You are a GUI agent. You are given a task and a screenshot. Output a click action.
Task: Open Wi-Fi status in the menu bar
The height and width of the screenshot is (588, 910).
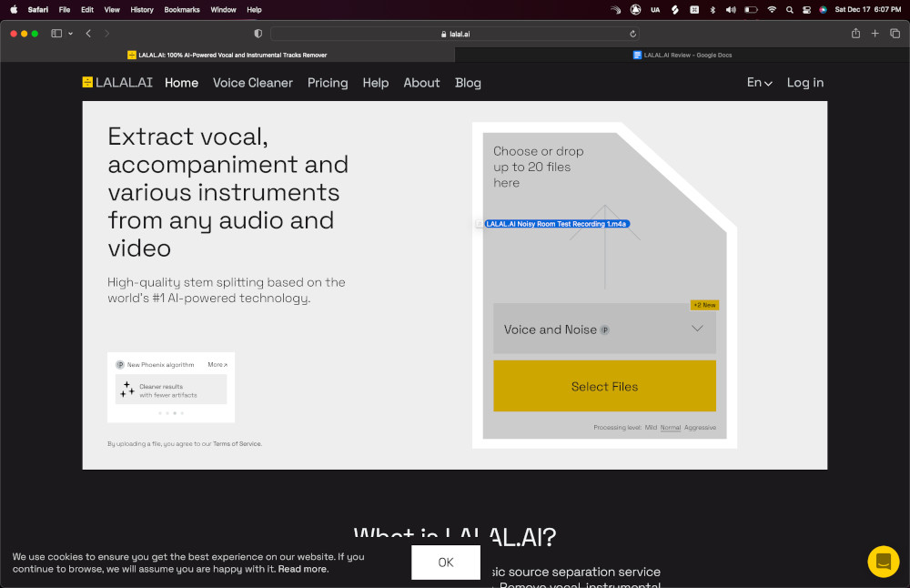pyautogui.click(x=772, y=9)
